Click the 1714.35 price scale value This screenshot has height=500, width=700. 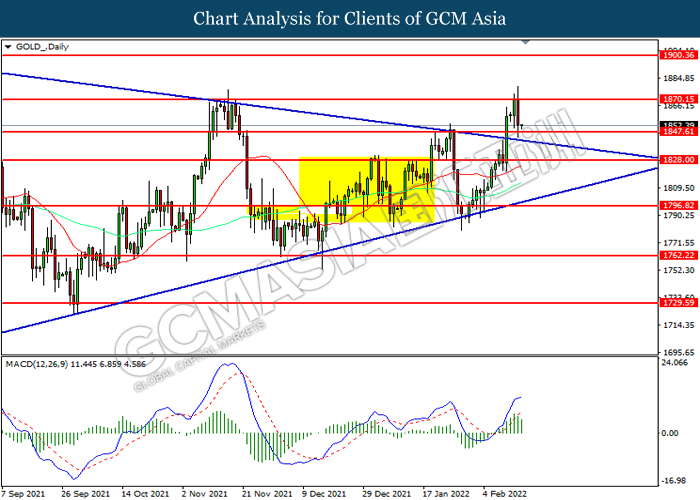[x=679, y=325]
